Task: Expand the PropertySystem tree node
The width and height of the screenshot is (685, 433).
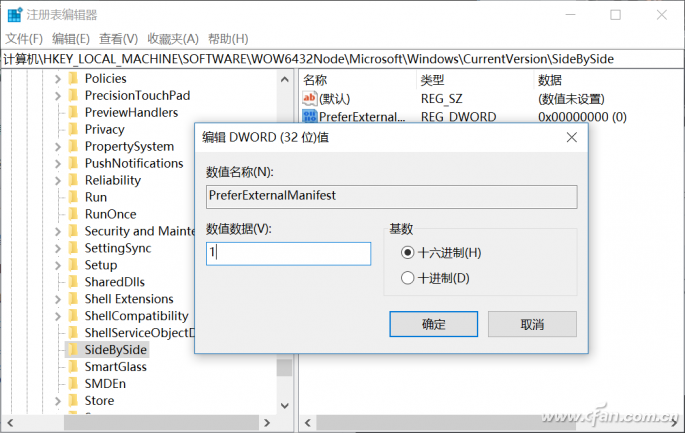Action: tap(58, 147)
